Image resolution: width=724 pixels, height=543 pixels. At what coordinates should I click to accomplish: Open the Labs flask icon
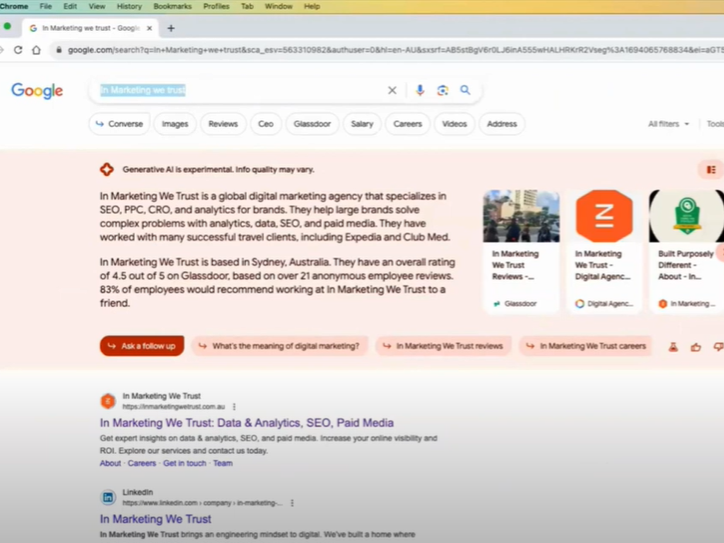click(673, 347)
